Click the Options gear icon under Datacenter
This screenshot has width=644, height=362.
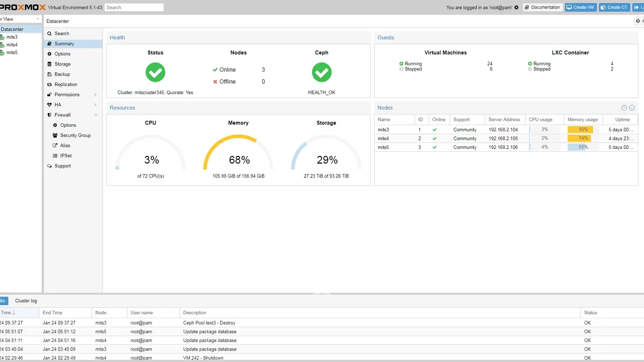click(x=49, y=54)
